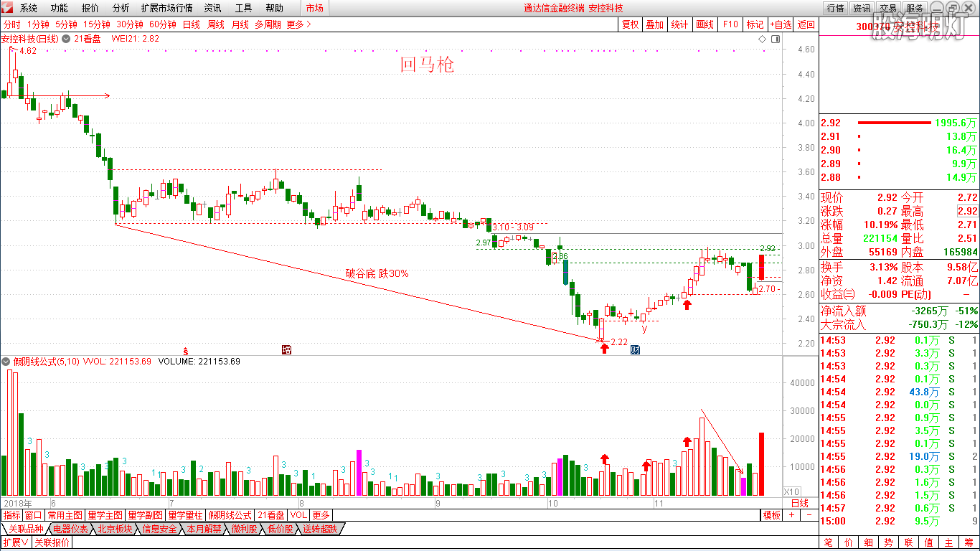Click the 日线 label below the volume axis
This screenshot has width=980, height=551.
(x=800, y=503)
